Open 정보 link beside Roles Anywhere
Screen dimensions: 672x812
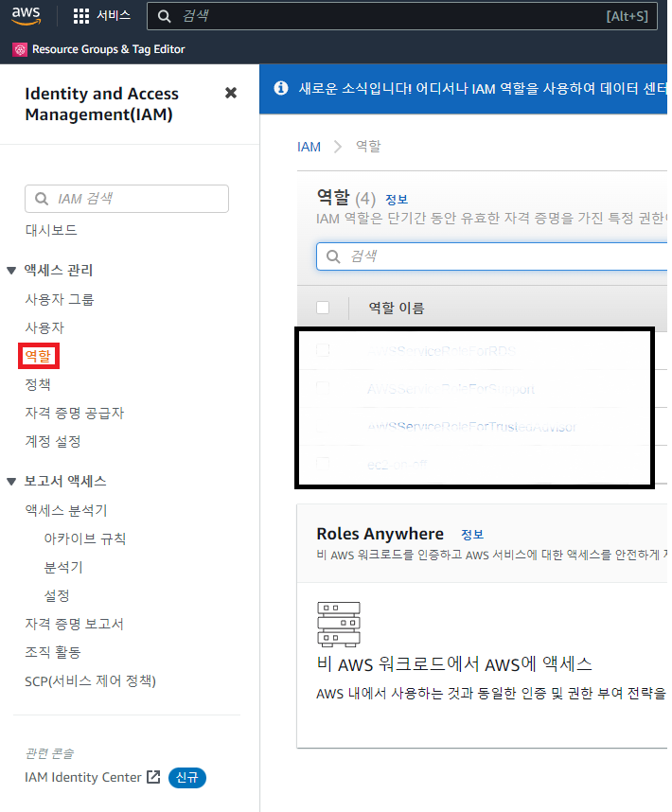click(472, 535)
